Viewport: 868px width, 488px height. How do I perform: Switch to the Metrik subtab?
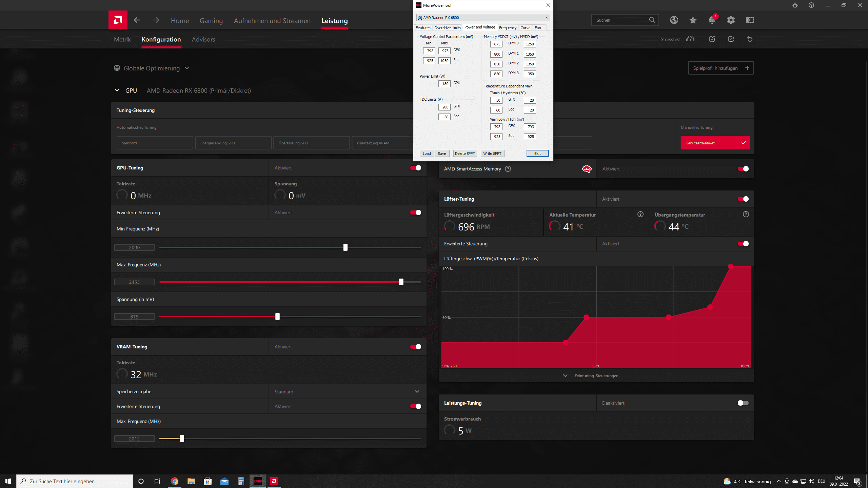(122, 39)
